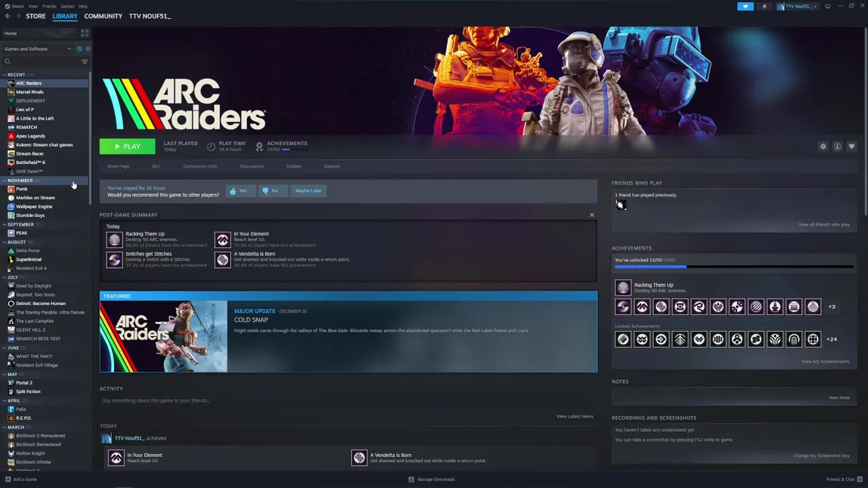Click View My Achievements link
Image resolution: width=868 pixels, height=488 pixels.
825,361
